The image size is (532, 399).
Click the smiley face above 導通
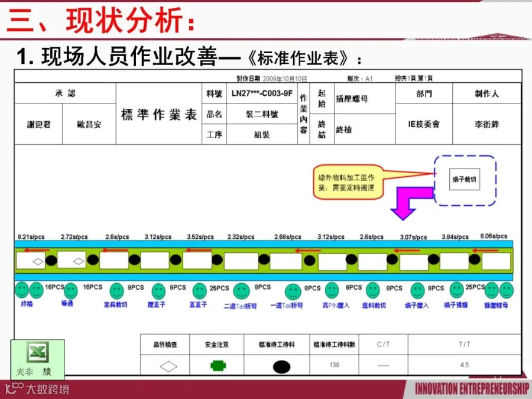click(70, 291)
